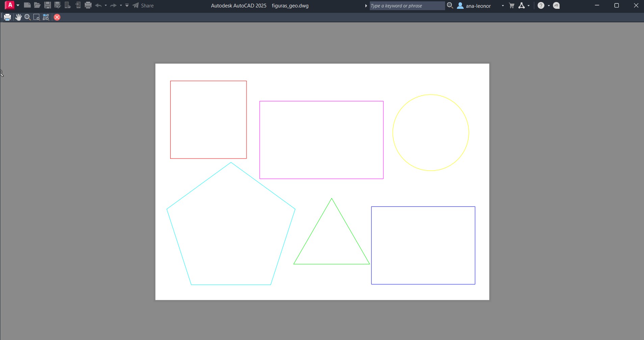
Task: Click the Share button
Action: pyautogui.click(x=143, y=5)
